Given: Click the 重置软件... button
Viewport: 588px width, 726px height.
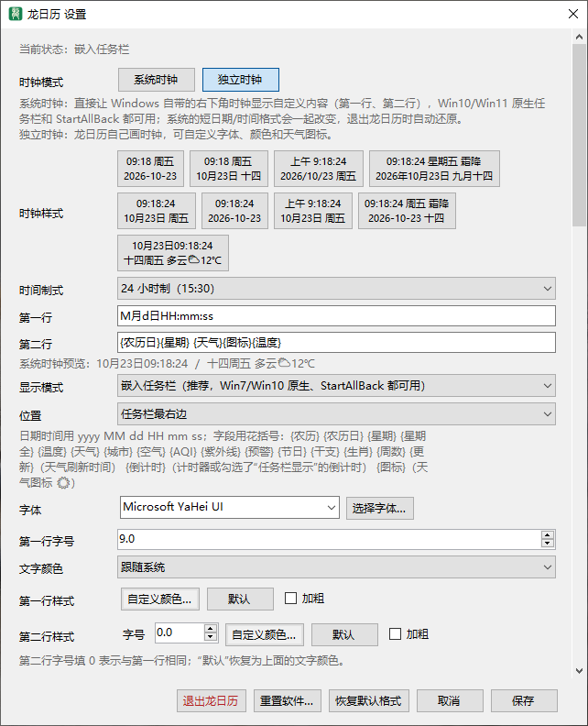Looking at the screenshot, I should pos(287,700).
